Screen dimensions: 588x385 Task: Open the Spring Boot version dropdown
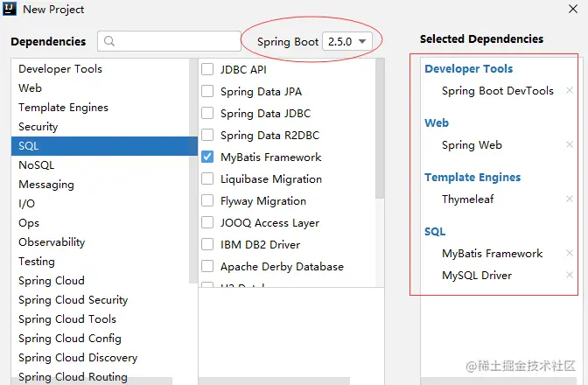tap(348, 41)
